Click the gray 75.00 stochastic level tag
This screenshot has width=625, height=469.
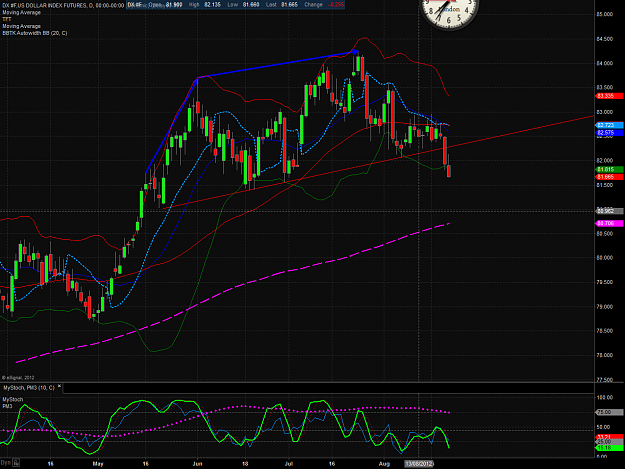point(609,412)
